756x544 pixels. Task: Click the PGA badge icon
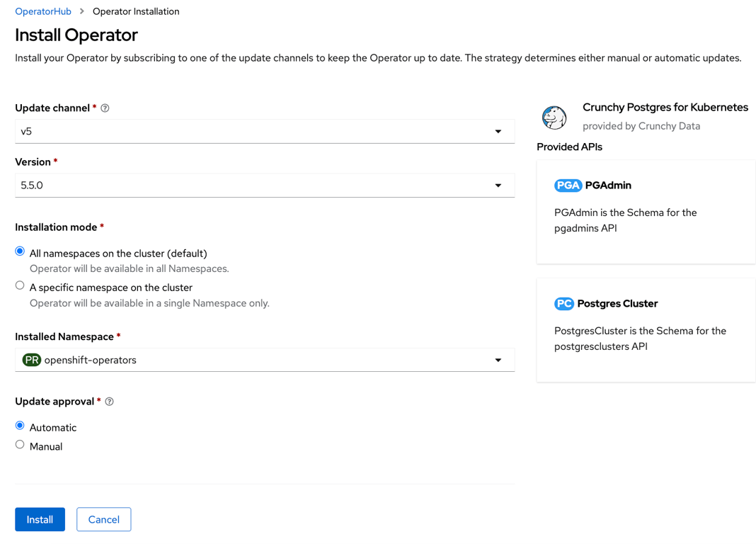click(x=568, y=185)
